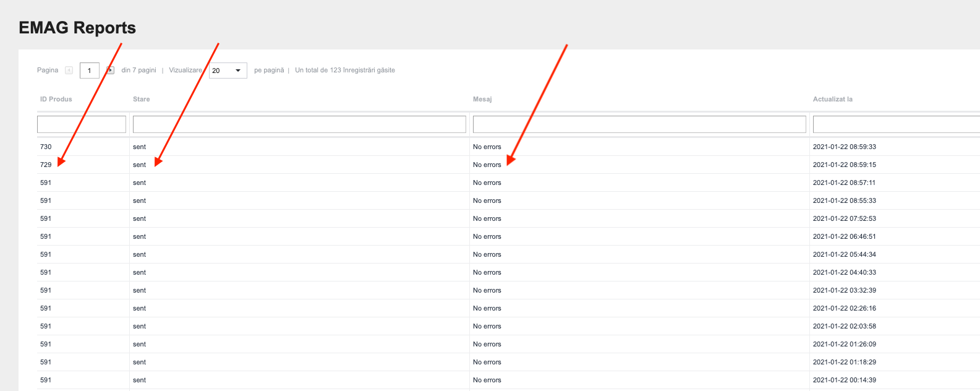The width and height of the screenshot is (980, 391).
Task: Click the 'din 7 pagini' page count text
Action: [x=139, y=71]
